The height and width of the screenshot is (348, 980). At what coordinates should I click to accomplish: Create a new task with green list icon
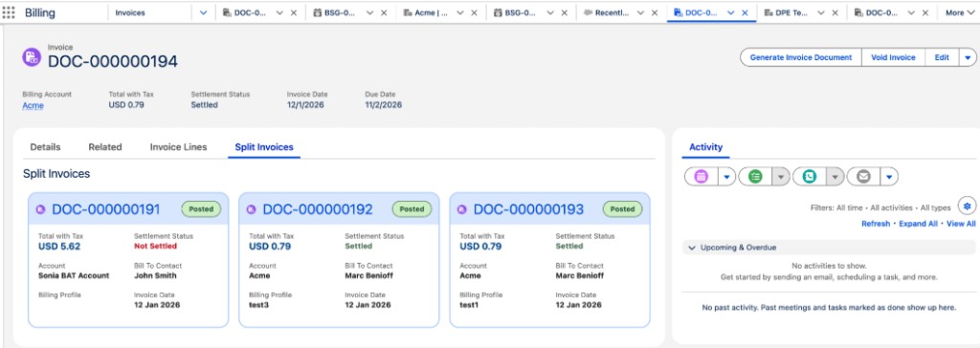(756, 177)
